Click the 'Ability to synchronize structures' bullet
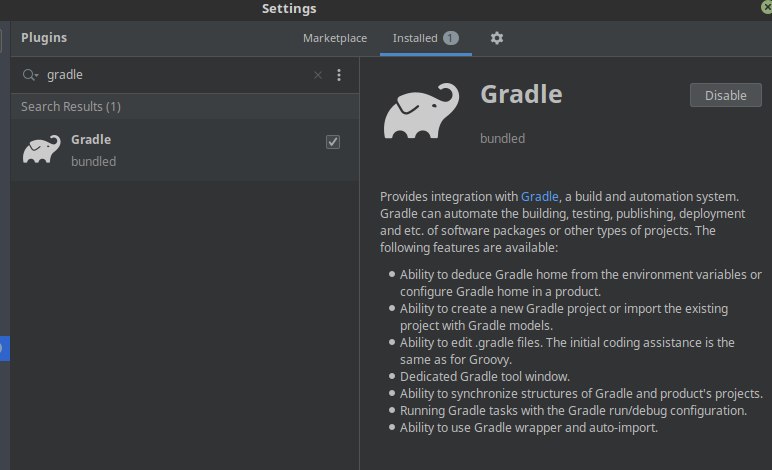The width and height of the screenshot is (772, 470). tap(581, 394)
